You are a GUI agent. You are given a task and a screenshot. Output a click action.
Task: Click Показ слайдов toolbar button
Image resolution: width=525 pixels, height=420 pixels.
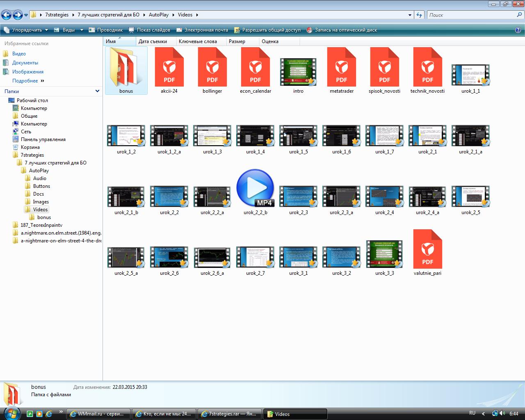[149, 30]
